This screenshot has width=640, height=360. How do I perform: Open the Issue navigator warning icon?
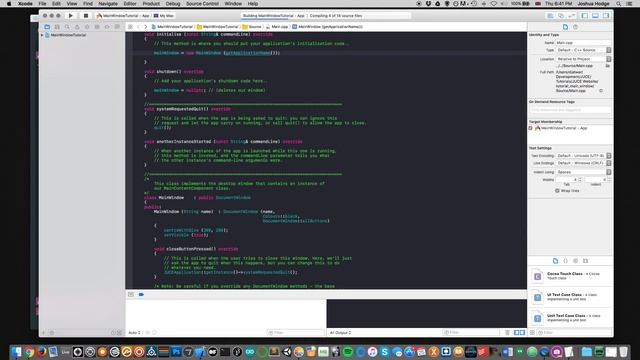click(77, 27)
